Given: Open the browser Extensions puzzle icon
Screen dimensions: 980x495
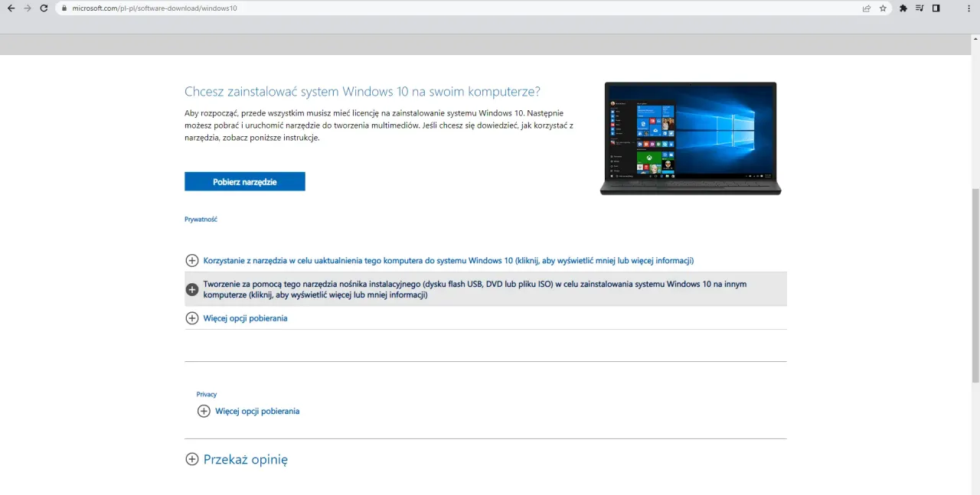Looking at the screenshot, I should click(903, 8).
